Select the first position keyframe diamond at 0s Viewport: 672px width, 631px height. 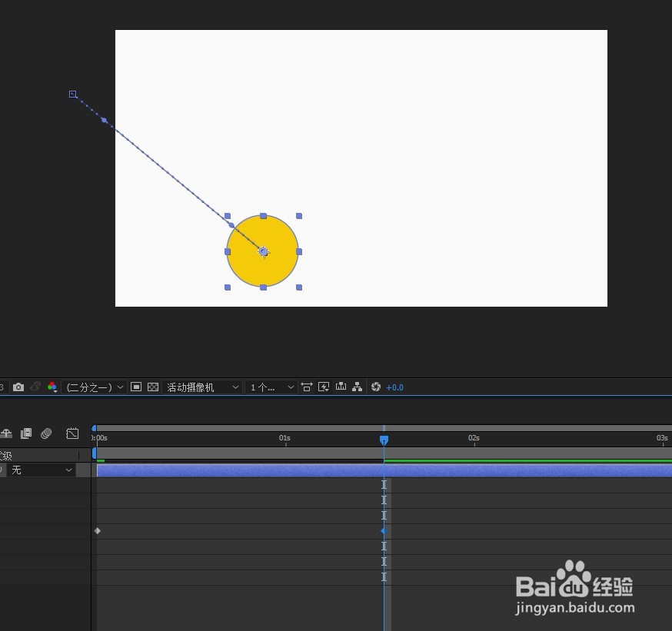coord(98,531)
